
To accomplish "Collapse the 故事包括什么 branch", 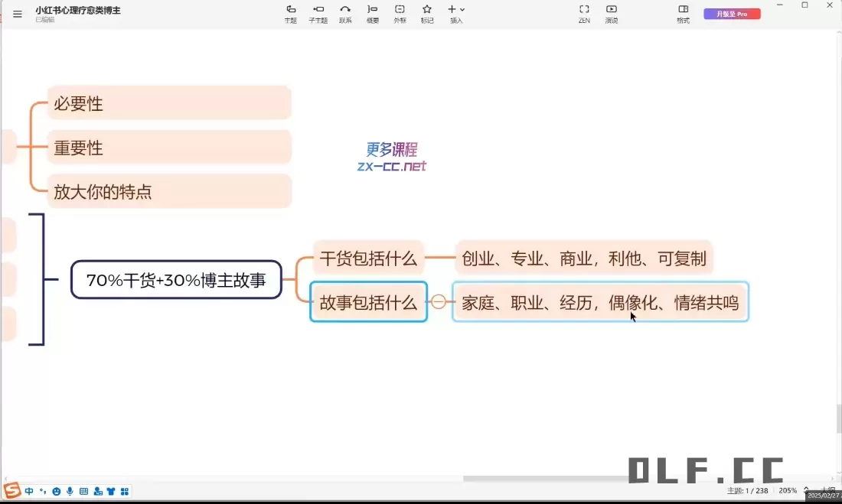I will tap(439, 301).
